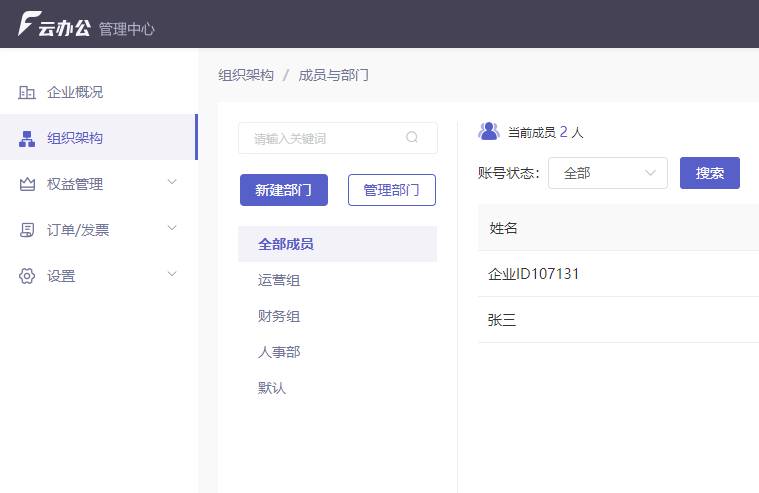Click the 云办公 logo in header
The image size is (759, 493).
(x=54, y=24)
